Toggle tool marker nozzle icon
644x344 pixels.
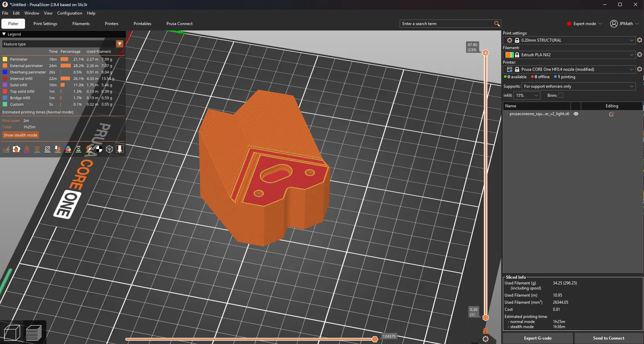(120, 149)
